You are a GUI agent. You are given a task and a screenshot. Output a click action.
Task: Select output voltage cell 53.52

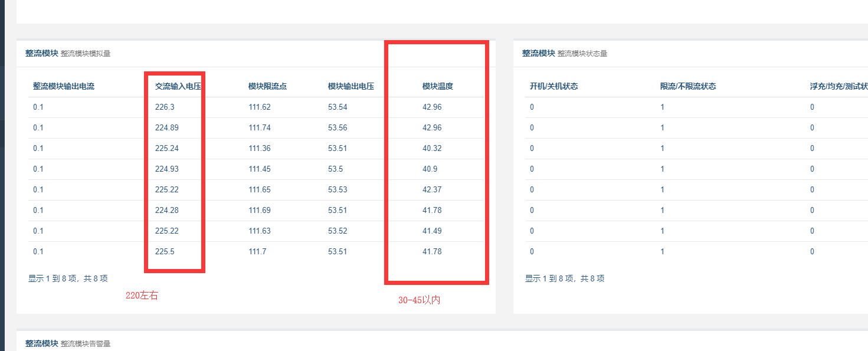pos(338,231)
